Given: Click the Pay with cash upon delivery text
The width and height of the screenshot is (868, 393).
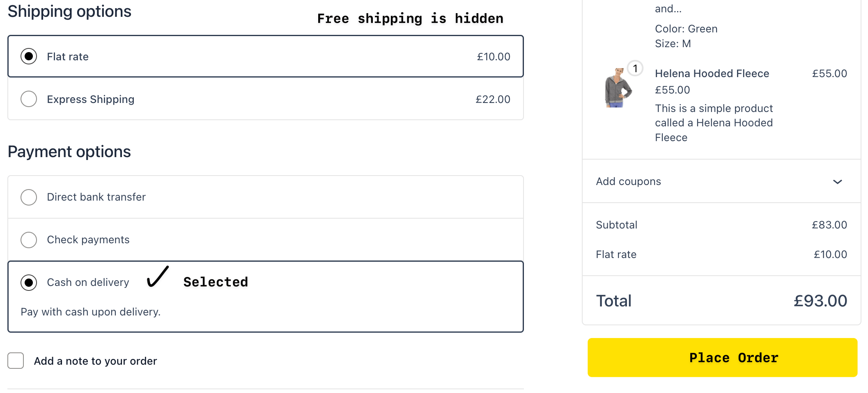Looking at the screenshot, I should tap(90, 312).
